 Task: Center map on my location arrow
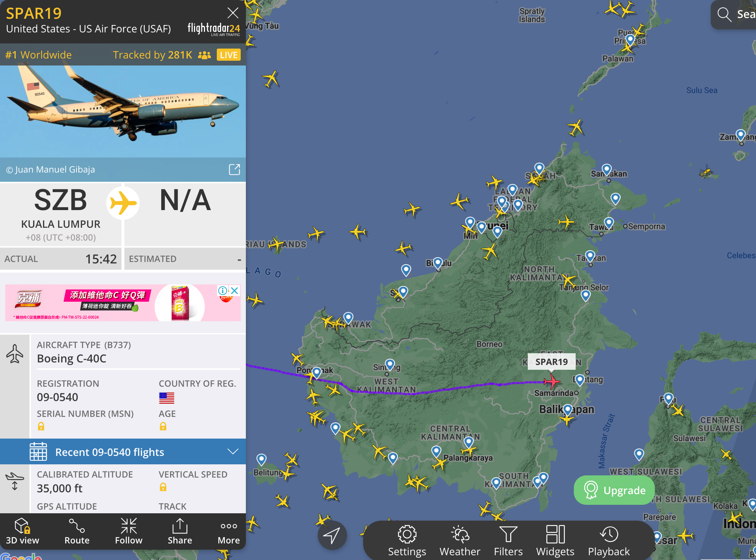[332, 535]
